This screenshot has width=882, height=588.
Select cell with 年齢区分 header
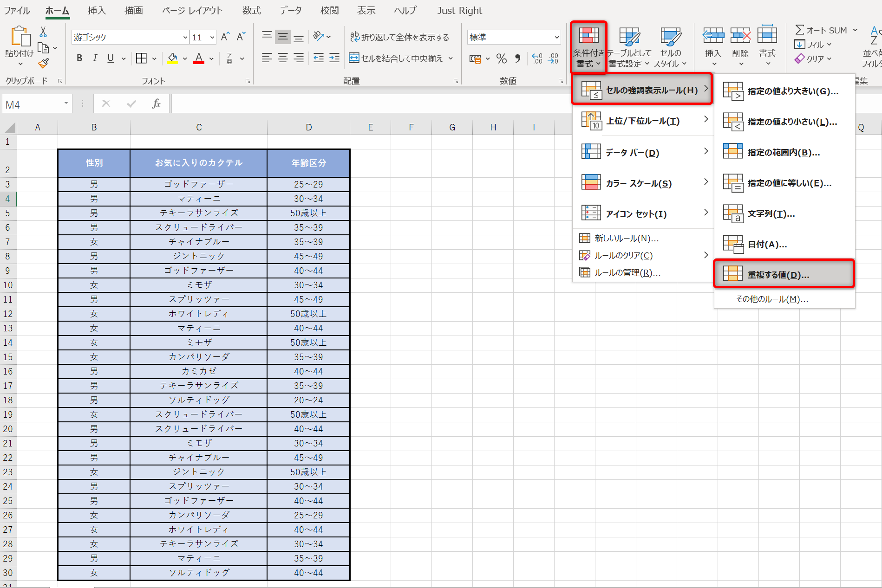(308, 163)
